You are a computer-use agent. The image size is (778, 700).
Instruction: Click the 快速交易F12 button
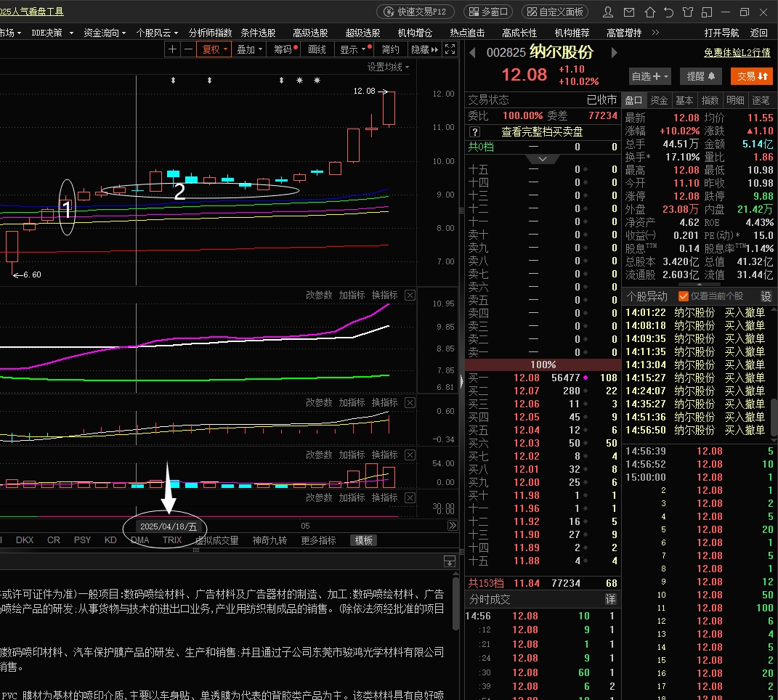(x=416, y=12)
